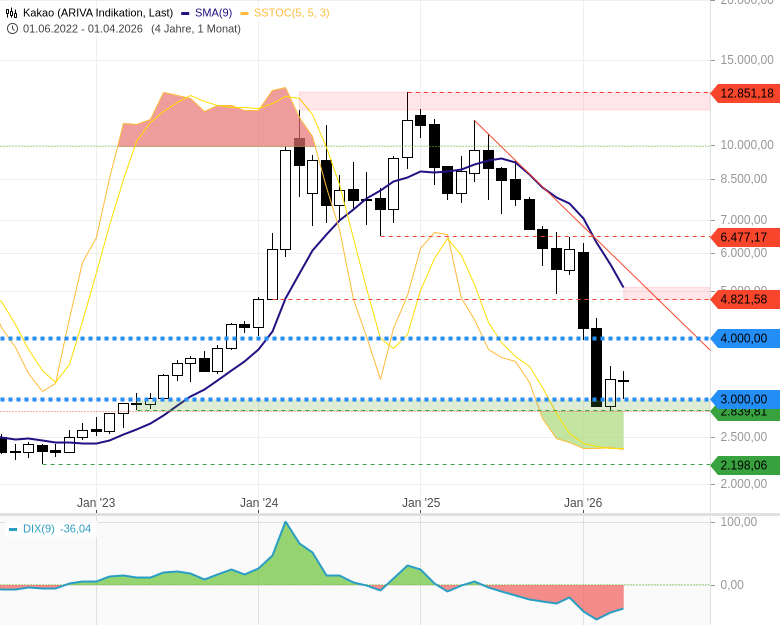The image size is (780, 625).
Task: Select the red 6.477,17 price tag
Action: point(745,237)
